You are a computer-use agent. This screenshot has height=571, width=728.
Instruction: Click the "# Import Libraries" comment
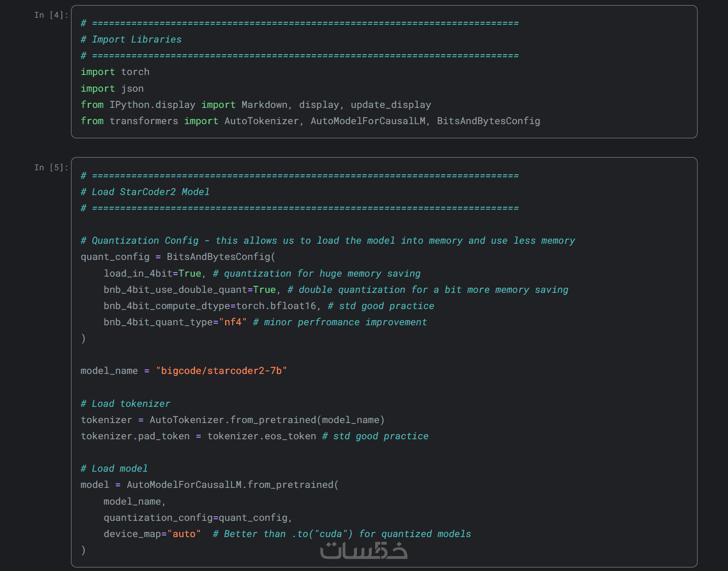pyautogui.click(x=131, y=40)
